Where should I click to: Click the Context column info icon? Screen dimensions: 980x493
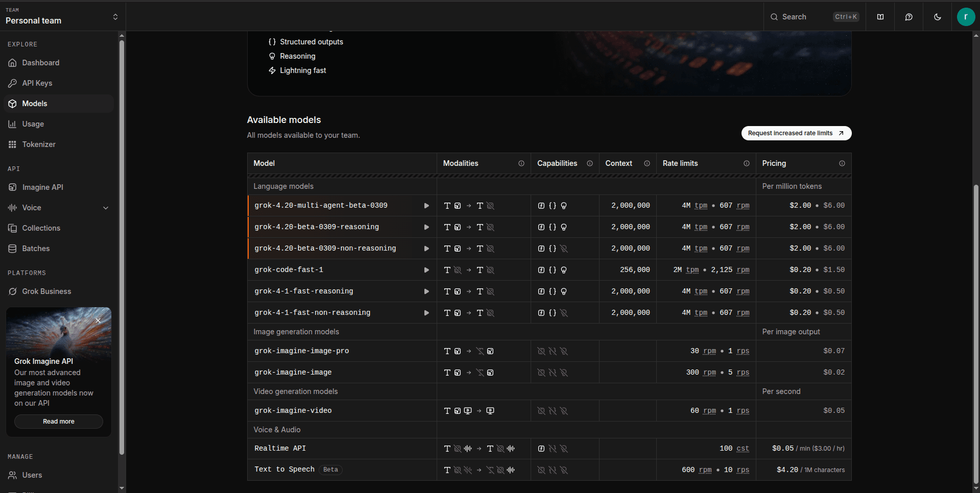pos(647,163)
